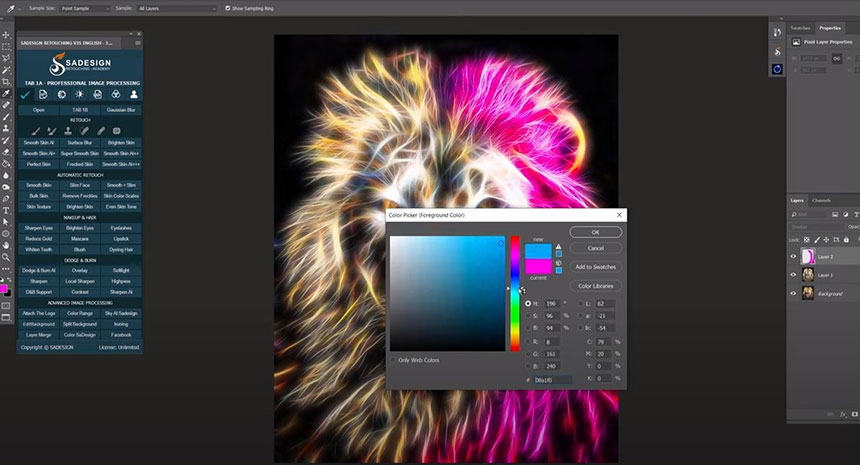Viewport: 860px width, 465px height.
Task: Select the H hue radio button
Action: click(528, 303)
